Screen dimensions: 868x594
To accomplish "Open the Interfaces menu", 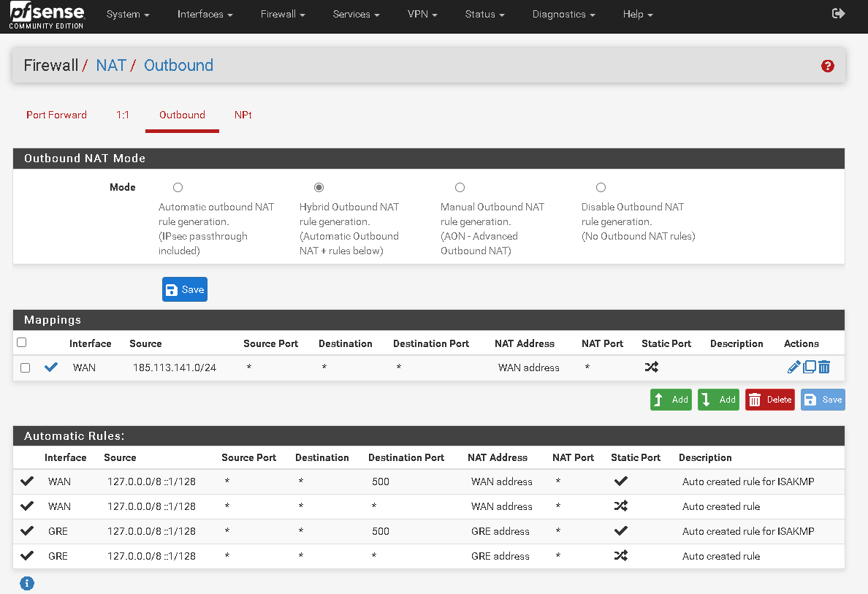I will [205, 15].
